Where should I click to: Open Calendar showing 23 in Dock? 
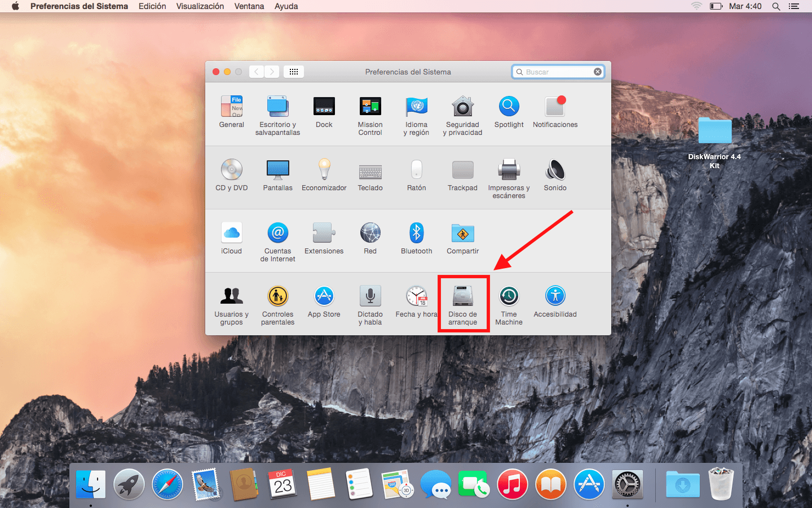283,484
